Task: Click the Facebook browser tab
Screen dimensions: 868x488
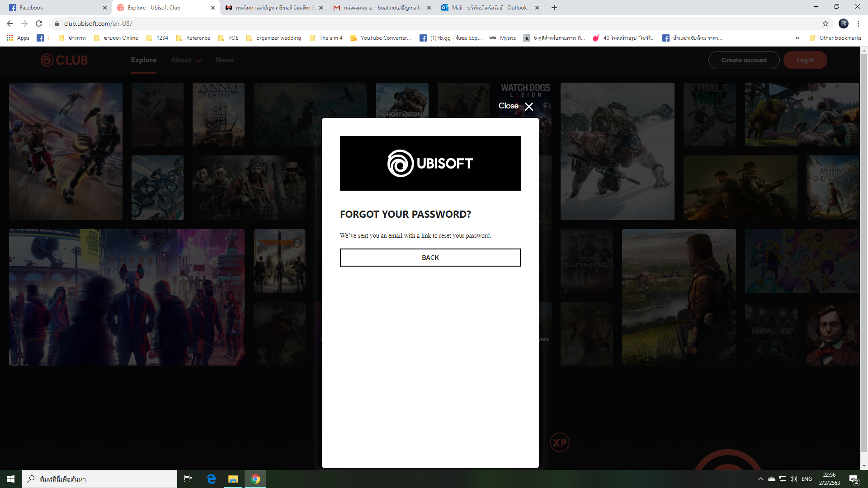Action: (x=53, y=7)
